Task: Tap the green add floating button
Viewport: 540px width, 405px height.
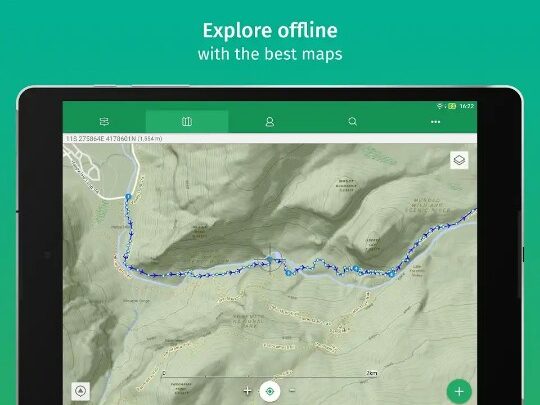Action: [459, 391]
